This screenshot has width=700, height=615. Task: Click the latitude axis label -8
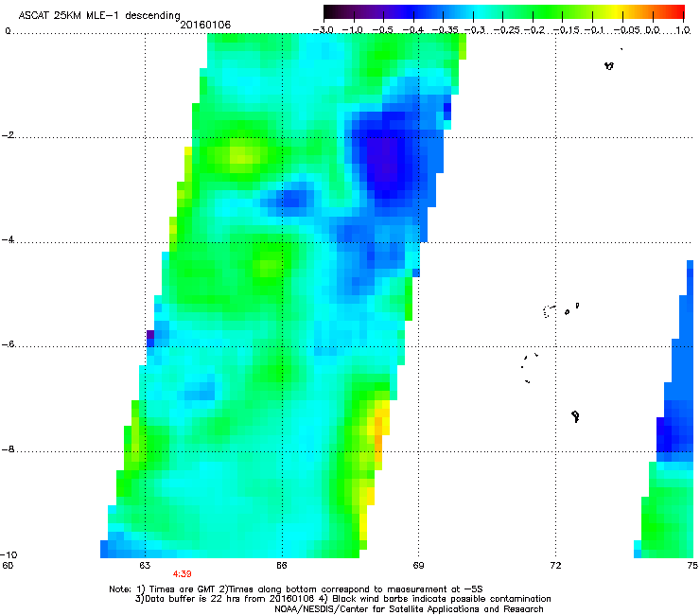8,449
